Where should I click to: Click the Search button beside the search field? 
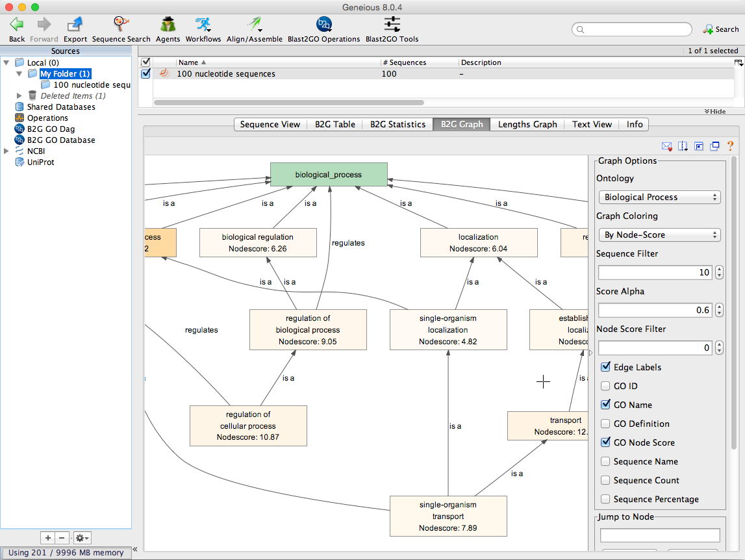click(721, 29)
